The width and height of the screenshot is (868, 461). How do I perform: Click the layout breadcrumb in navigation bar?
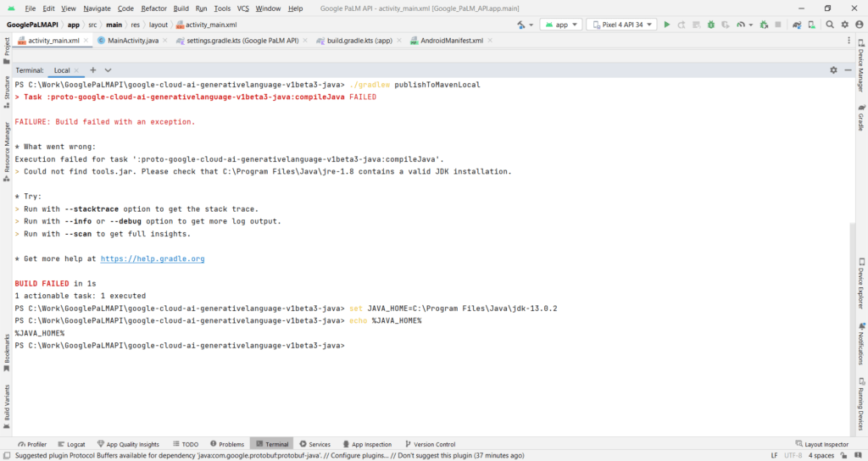point(158,25)
